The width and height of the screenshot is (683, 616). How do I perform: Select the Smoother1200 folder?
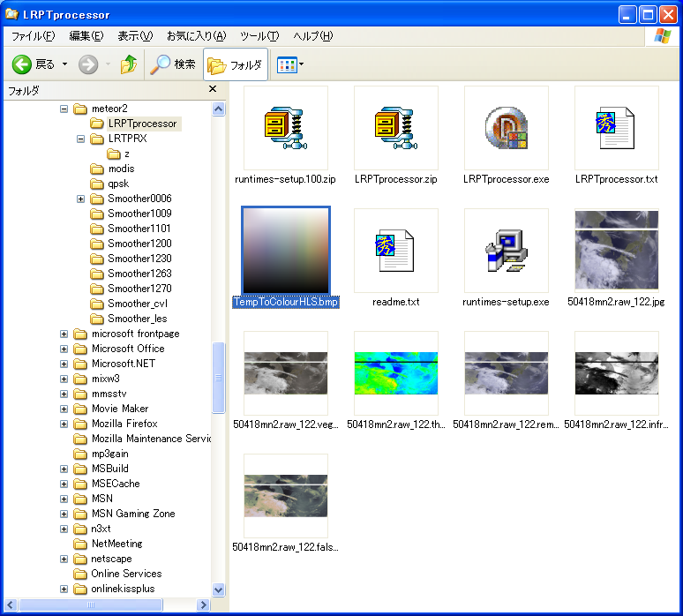139,244
